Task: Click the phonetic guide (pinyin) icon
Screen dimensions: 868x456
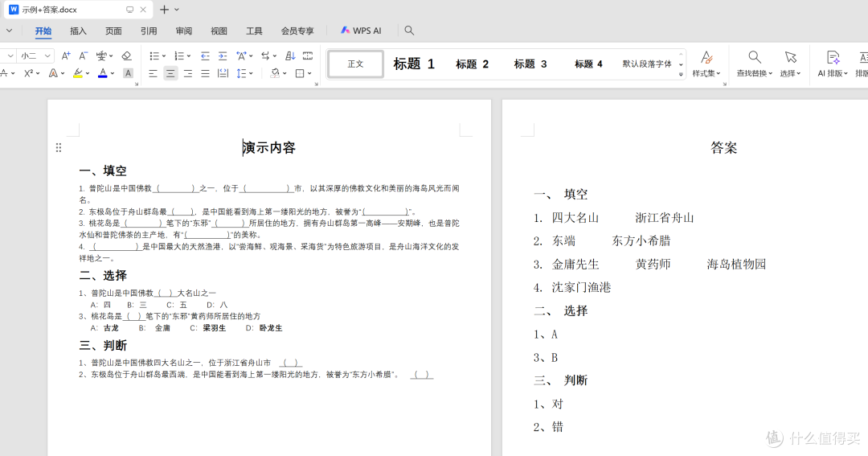Action: pyautogui.click(x=101, y=56)
